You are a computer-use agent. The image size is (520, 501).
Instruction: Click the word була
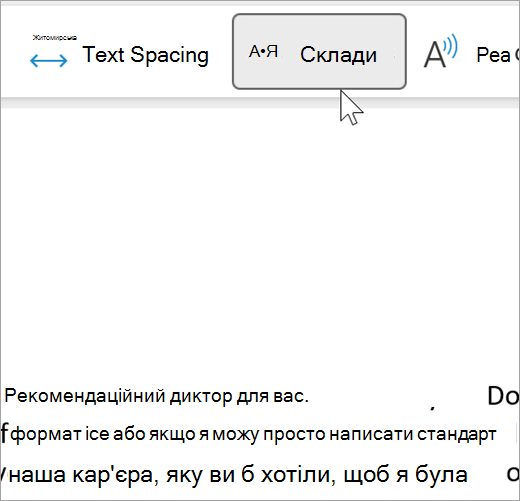point(441,474)
